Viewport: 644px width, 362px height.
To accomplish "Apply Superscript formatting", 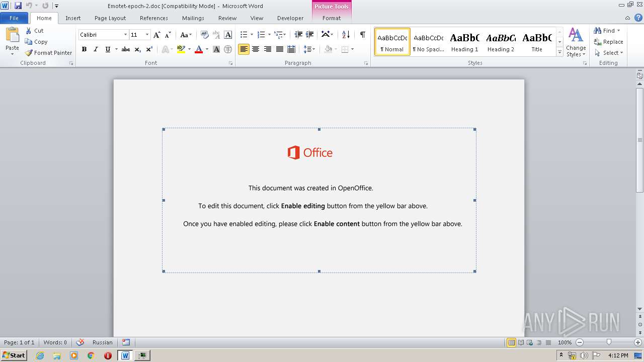I will (x=149, y=49).
